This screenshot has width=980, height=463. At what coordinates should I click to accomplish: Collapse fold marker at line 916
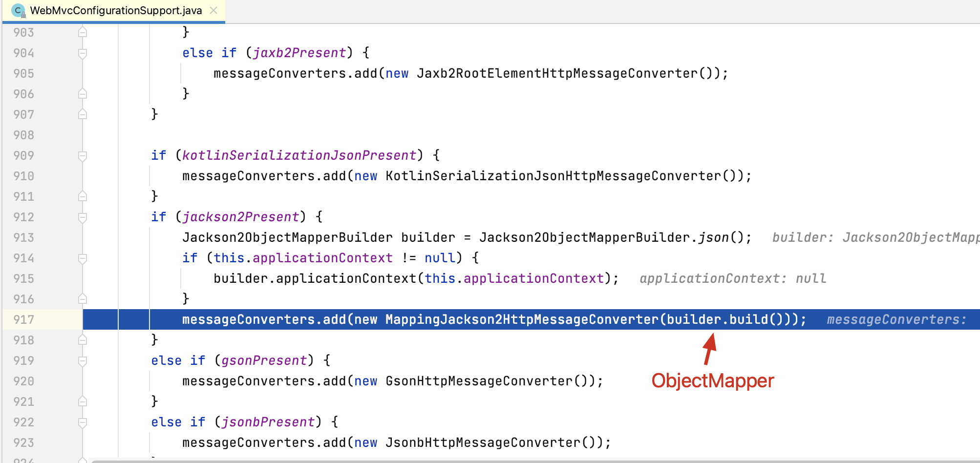[83, 299]
